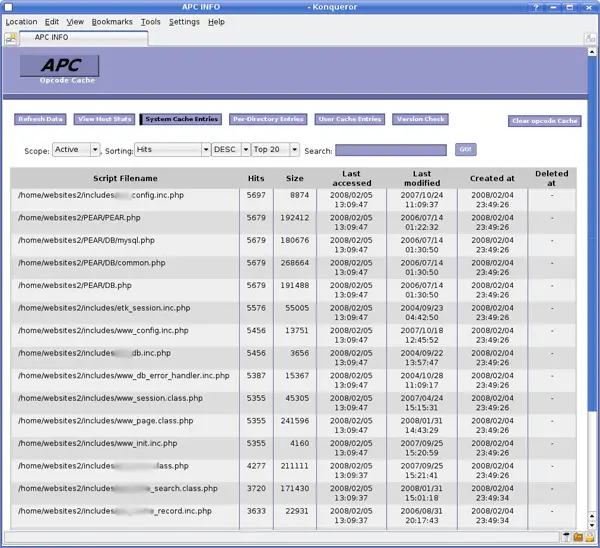Click the Clear opcode Cache button
The height and width of the screenshot is (548, 600).
click(545, 121)
